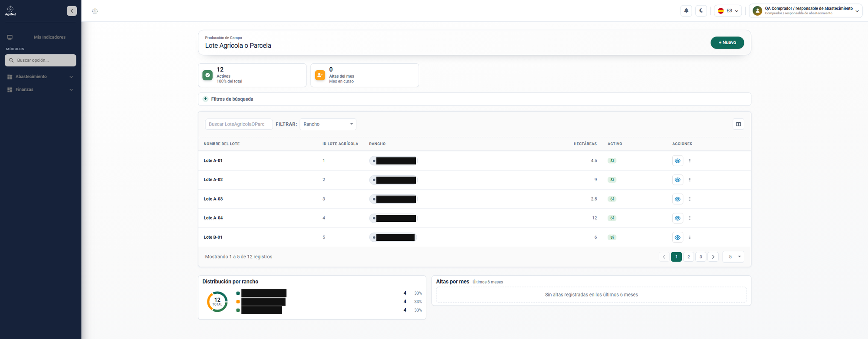View Lote A-01 with eye icon

(x=677, y=161)
